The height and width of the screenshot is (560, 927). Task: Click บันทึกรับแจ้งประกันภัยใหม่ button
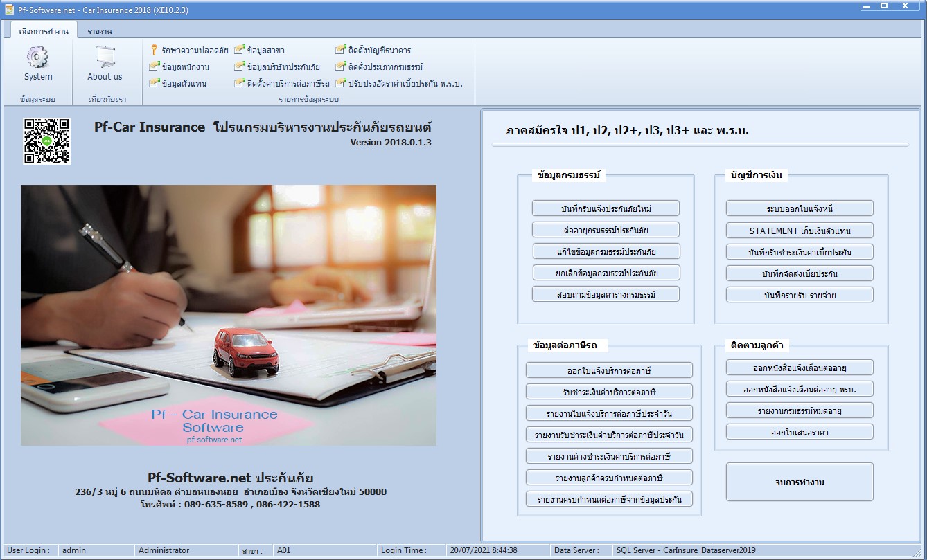tap(606, 208)
